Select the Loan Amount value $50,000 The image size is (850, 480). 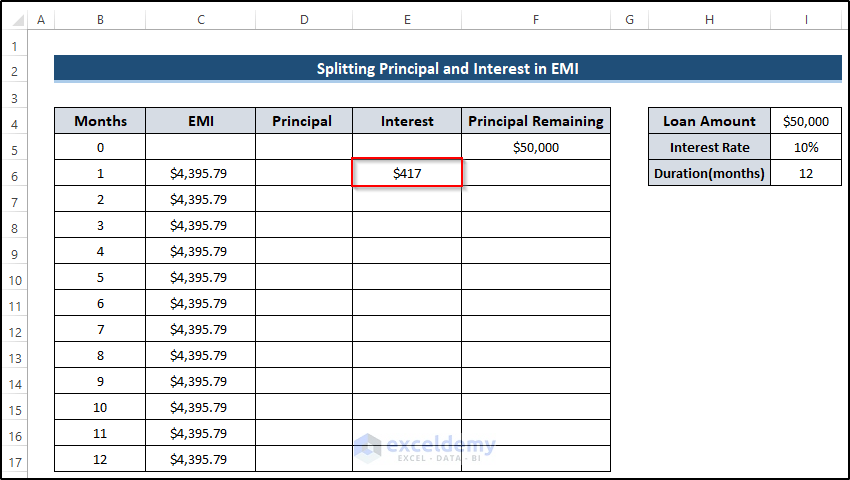coord(806,121)
